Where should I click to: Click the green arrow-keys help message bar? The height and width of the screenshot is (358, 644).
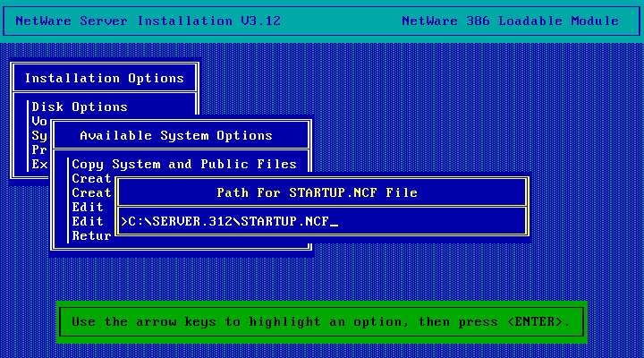[x=322, y=322]
